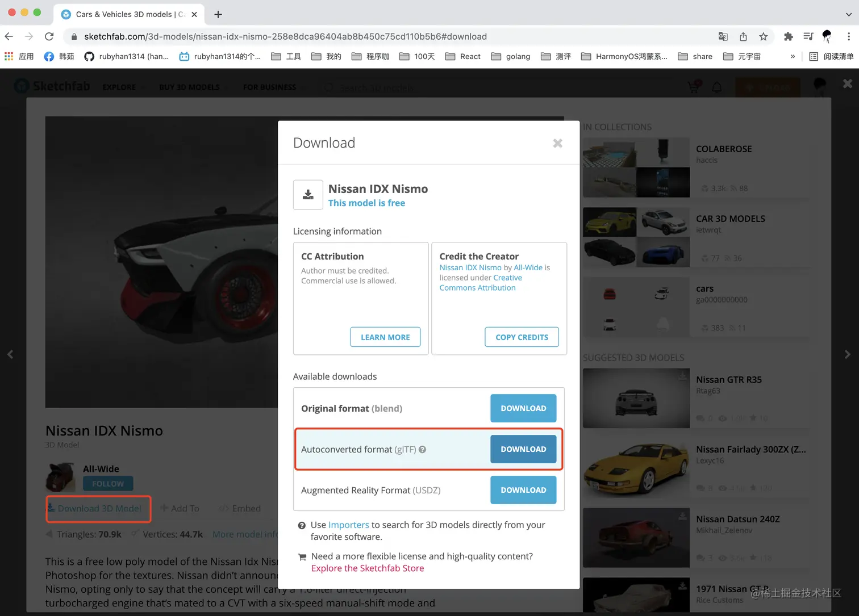Click Add To below the model
This screenshot has height=616, width=859.
pyautogui.click(x=180, y=509)
